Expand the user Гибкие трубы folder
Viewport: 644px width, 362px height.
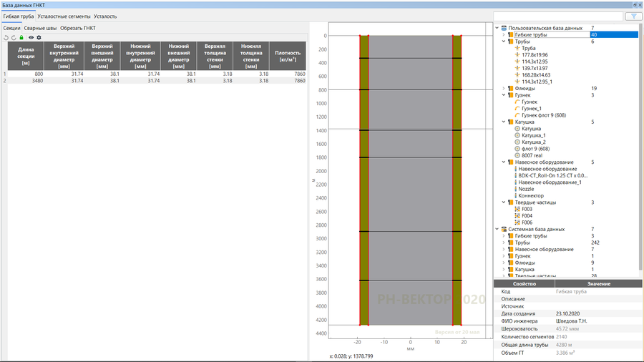503,34
